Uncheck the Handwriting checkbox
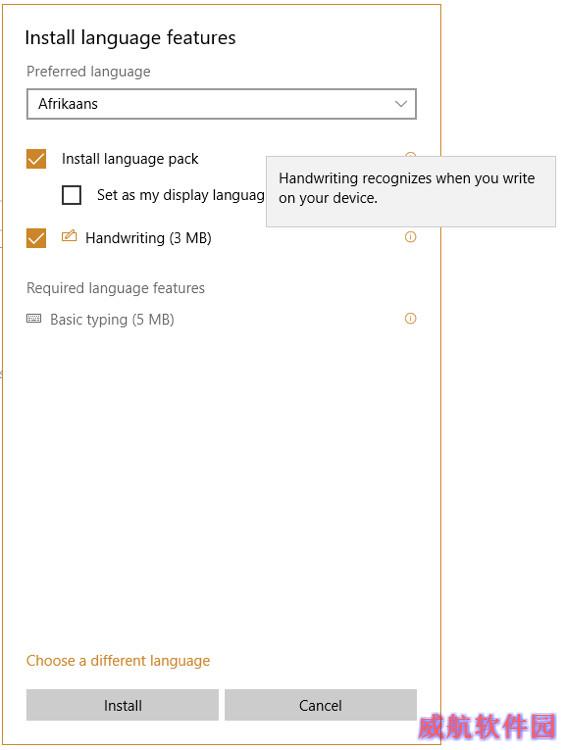The image size is (564, 750). pos(36,238)
